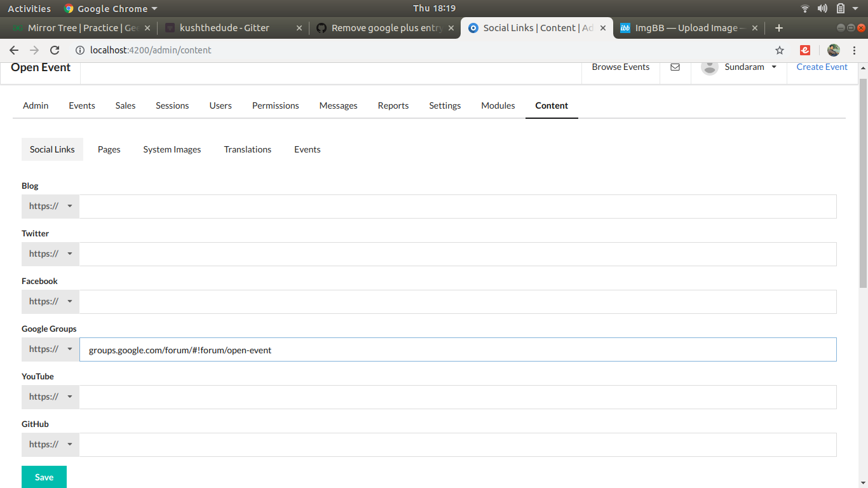Viewport: 868px width, 488px height.
Task: Open Blog https:// protocol dropdown
Action: (50, 207)
